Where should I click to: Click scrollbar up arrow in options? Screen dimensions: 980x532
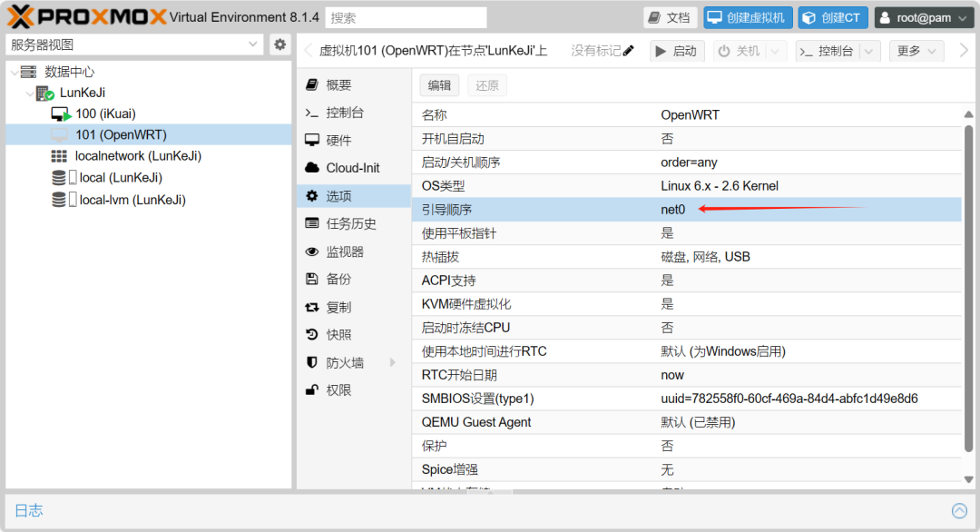[969, 114]
